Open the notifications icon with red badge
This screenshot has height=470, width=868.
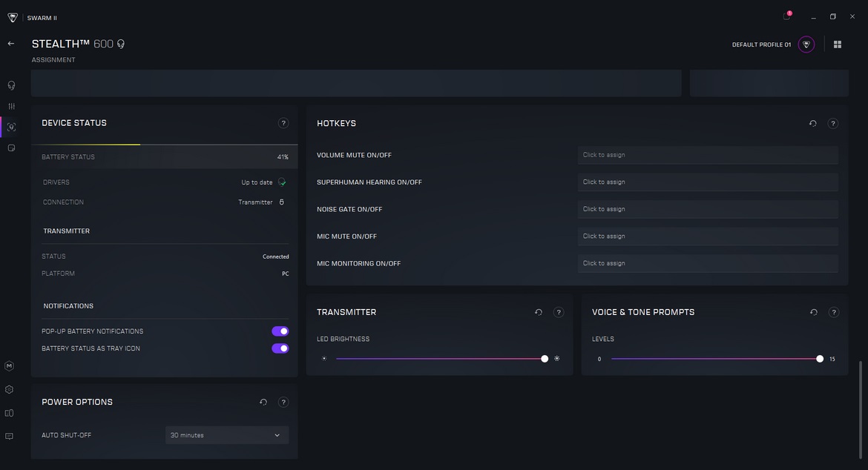786,17
